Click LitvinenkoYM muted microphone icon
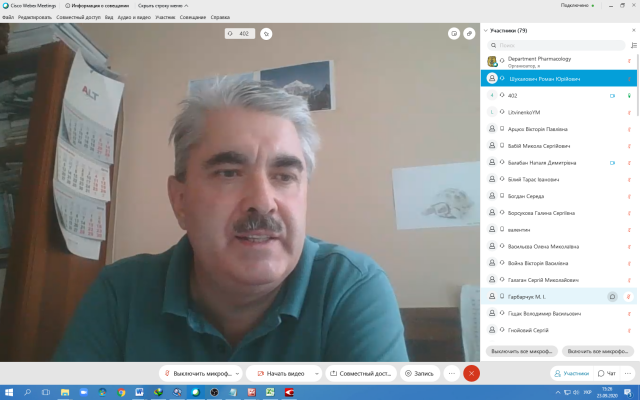Image resolution: width=640 pixels, height=400 pixels. 629,112
